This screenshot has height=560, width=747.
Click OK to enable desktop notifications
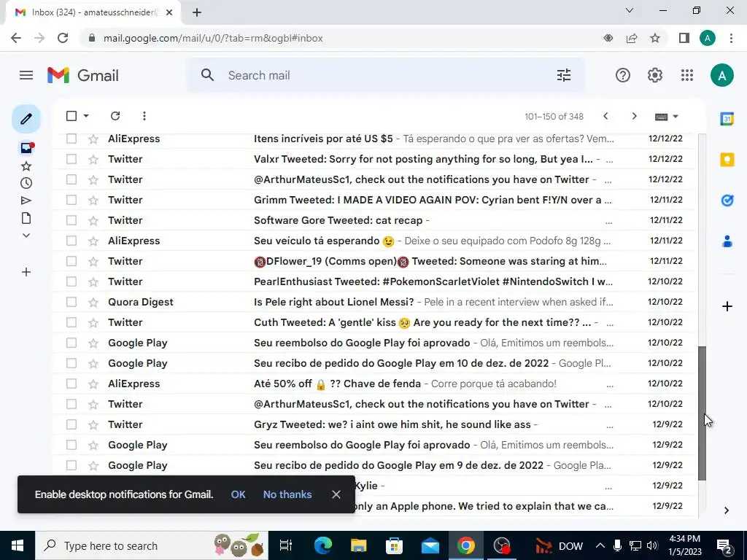point(239,495)
